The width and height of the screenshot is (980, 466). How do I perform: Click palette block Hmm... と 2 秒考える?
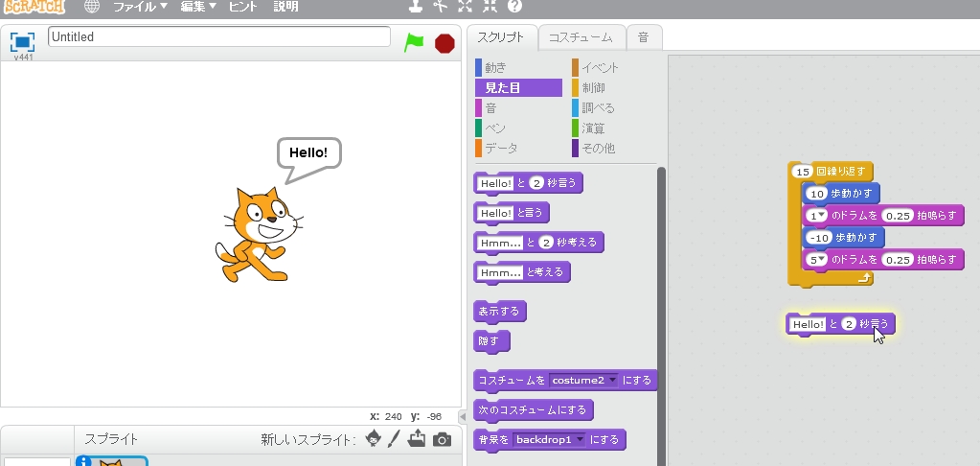(538, 243)
